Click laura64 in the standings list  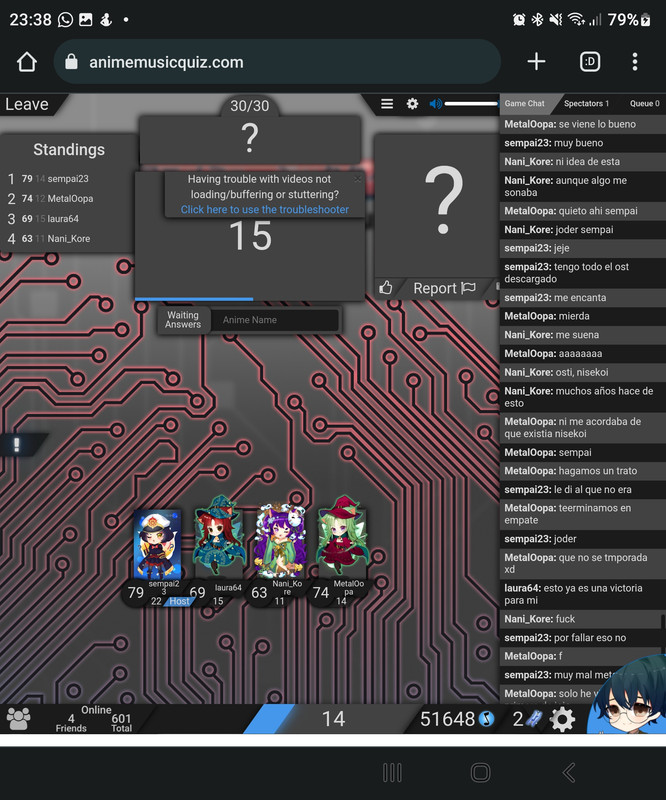63,219
